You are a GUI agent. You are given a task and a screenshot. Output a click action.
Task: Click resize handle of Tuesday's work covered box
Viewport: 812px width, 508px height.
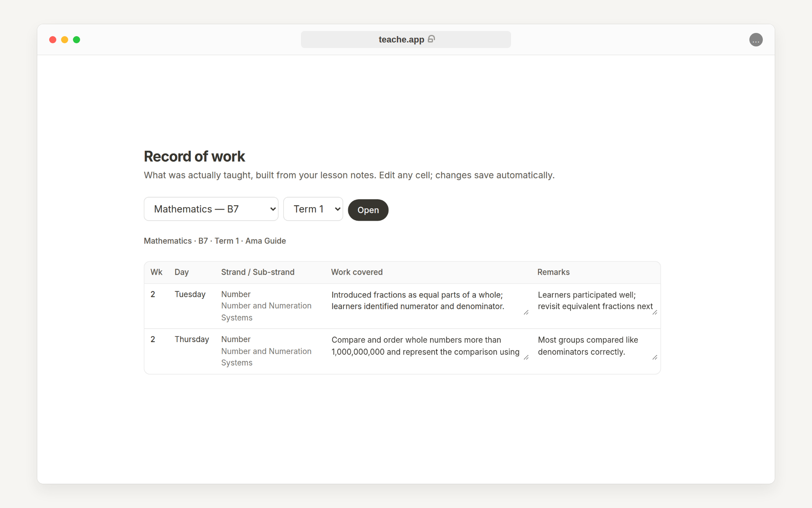(526, 312)
